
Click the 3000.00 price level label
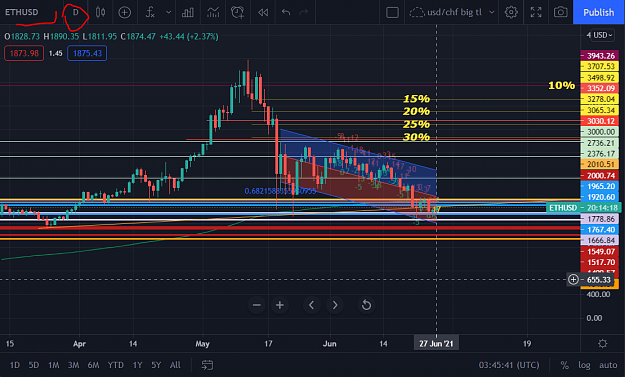[x=600, y=132]
